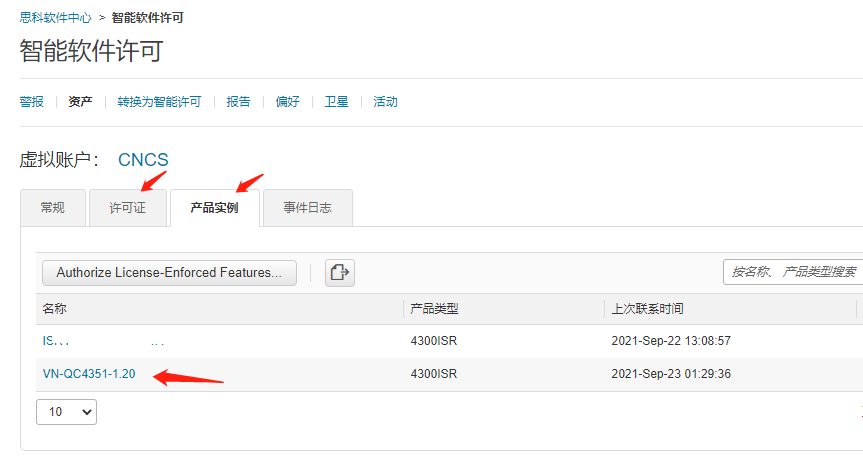
Task: Open the 报告 navigation item
Action: click(x=238, y=102)
